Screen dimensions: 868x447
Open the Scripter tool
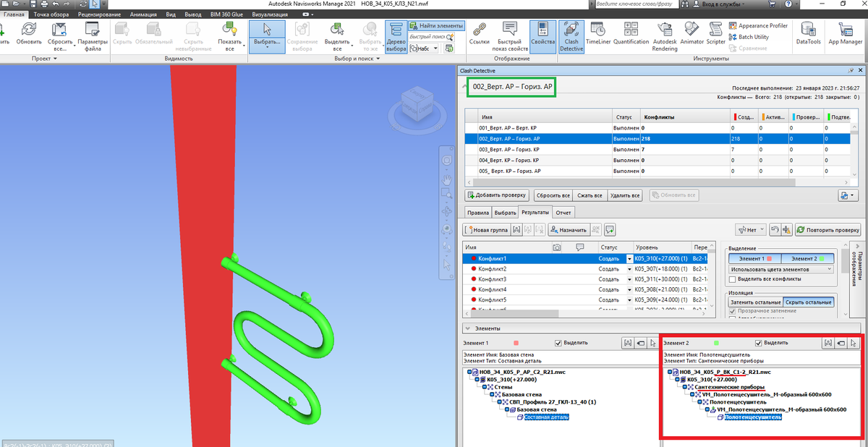[x=716, y=33]
